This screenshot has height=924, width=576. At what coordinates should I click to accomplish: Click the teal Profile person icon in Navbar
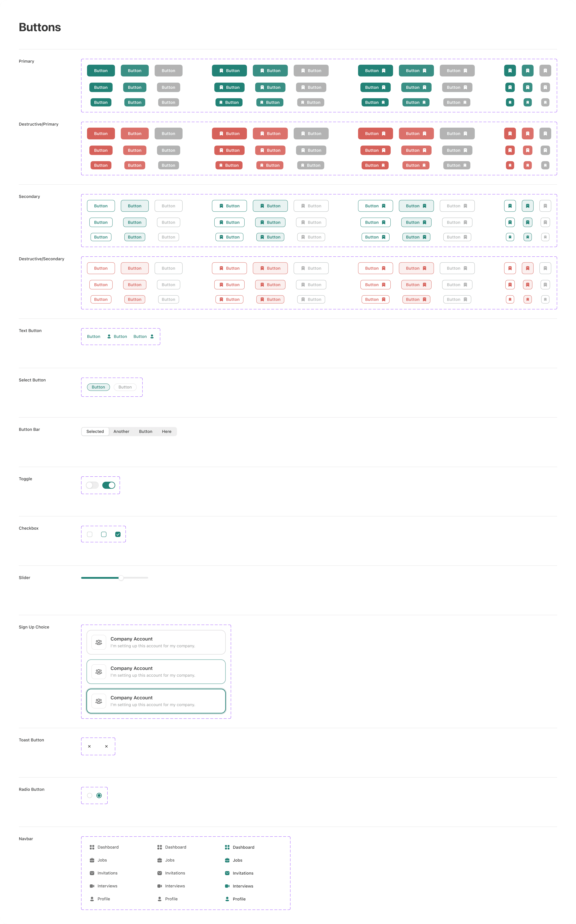point(227,899)
